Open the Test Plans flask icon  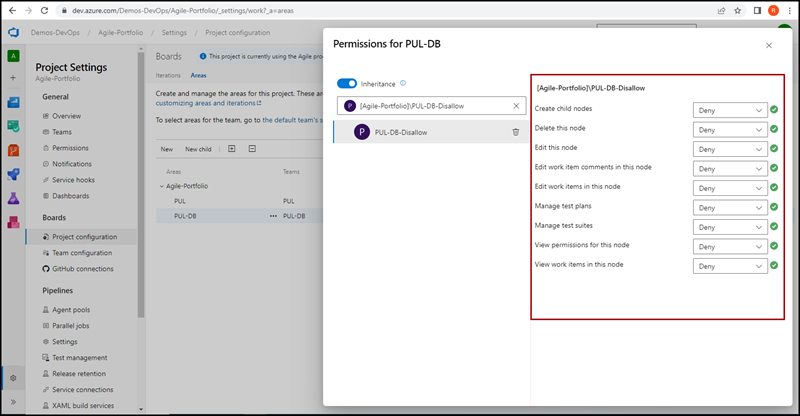[13, 198]
